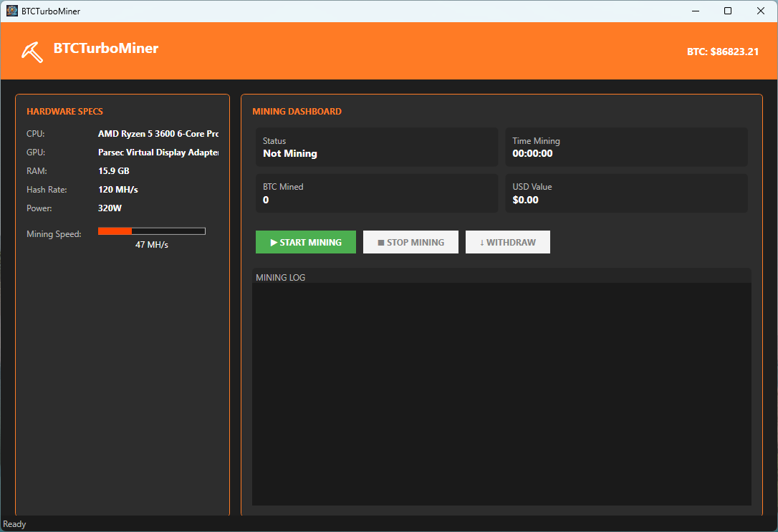
Task: Click the 320W Power value
Action: [110, 208]
